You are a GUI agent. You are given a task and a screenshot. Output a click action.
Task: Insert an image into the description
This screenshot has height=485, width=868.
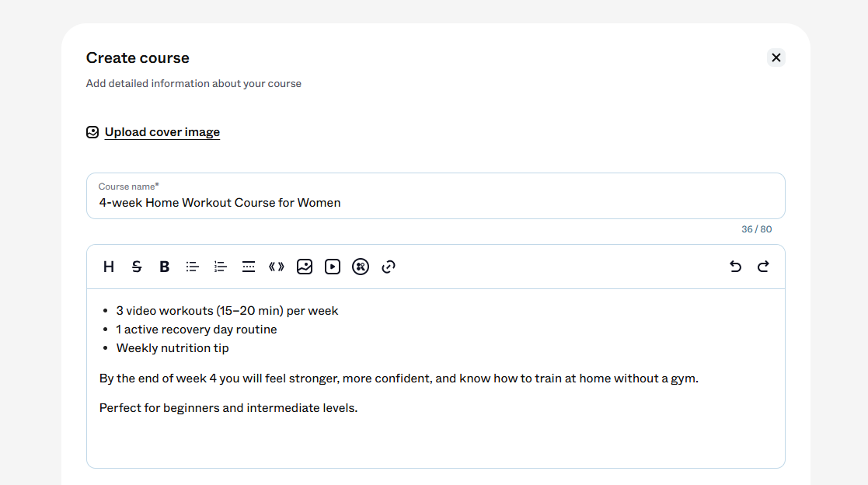tap(305, 267)
